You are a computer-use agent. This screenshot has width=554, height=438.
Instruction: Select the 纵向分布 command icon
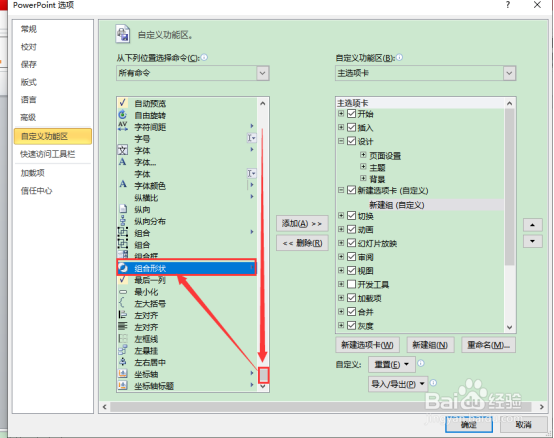123,221
